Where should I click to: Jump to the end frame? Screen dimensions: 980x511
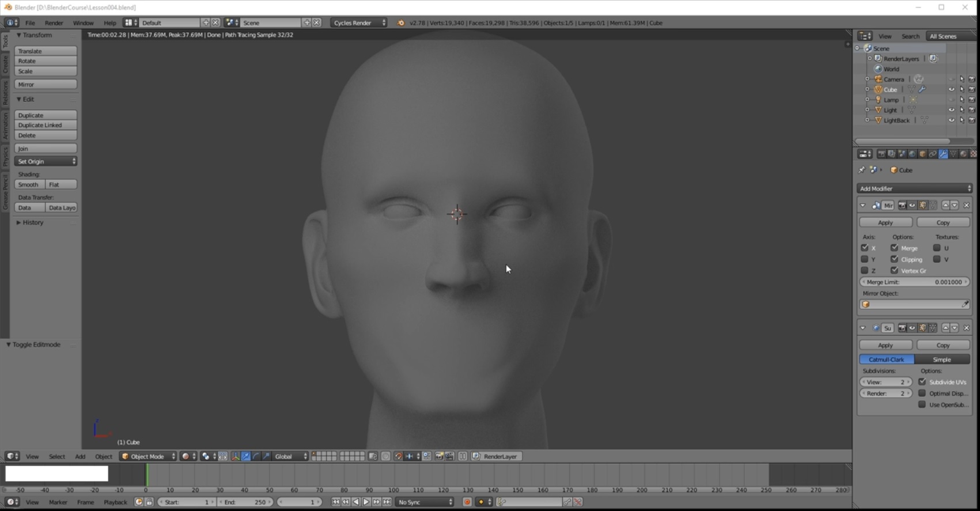tap(387, 502)
